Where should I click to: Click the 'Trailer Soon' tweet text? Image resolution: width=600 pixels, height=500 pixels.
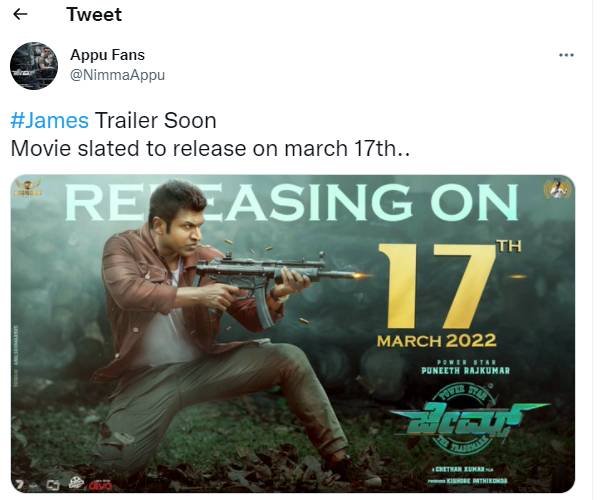pyautogui.click(x=155, y=121)
